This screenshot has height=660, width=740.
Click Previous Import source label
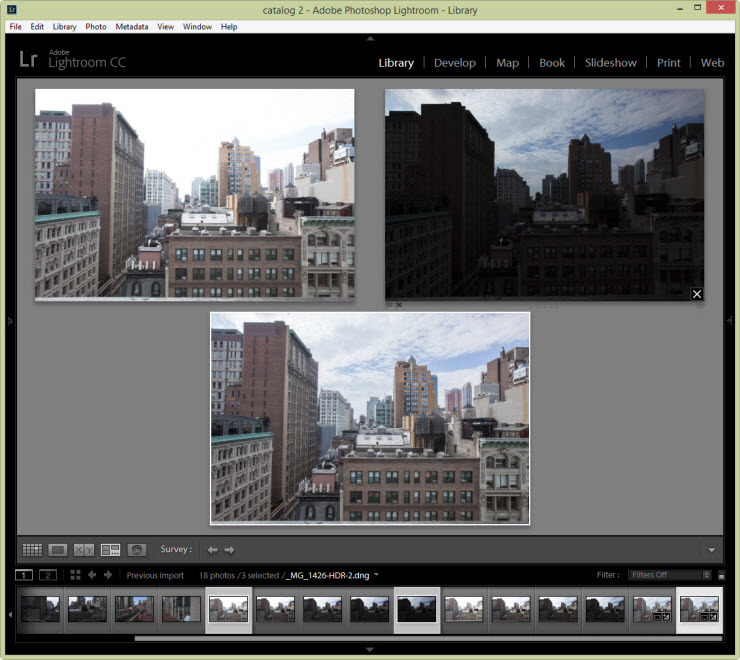(x=155, y=575)
